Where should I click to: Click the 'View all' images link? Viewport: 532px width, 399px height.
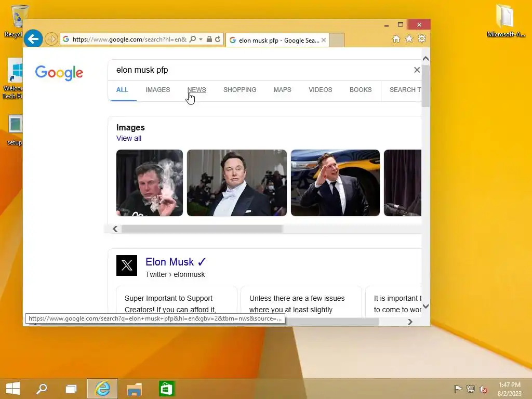[x=129, y=138]
